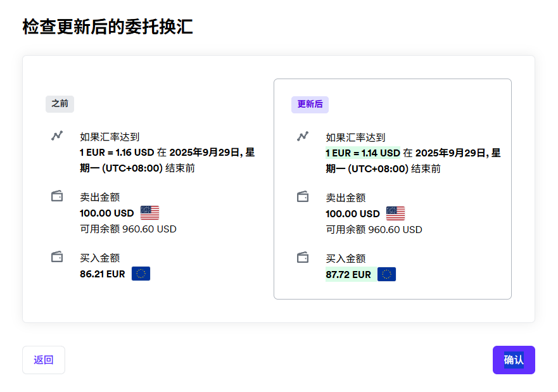Confirm the update with the 确认 button
The image size is (558, 392).
(x=514, y=360)
